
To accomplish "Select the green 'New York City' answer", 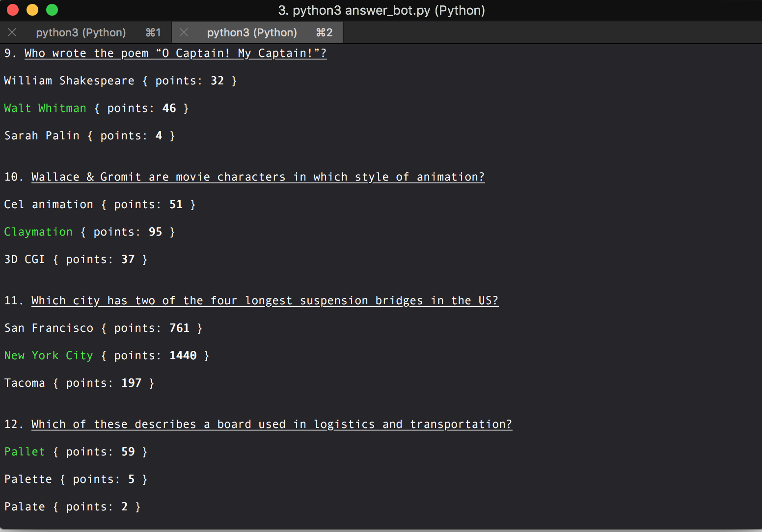I will pos(49,356).
